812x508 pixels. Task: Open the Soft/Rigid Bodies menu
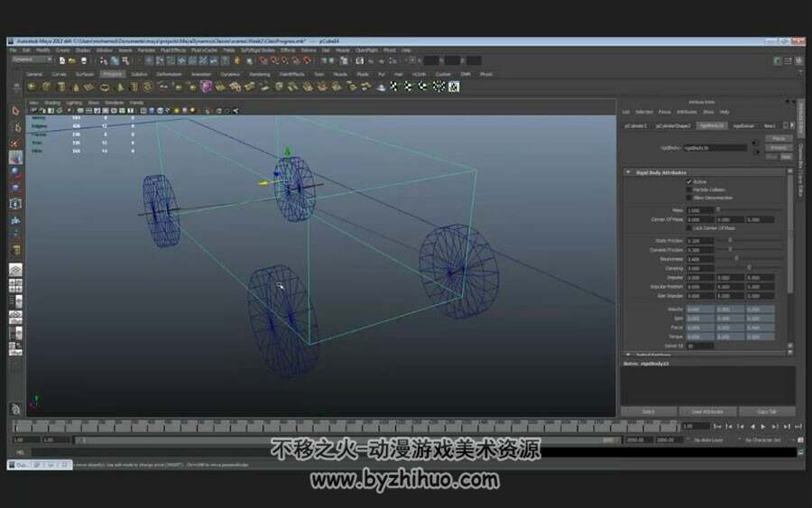[258, 51]
